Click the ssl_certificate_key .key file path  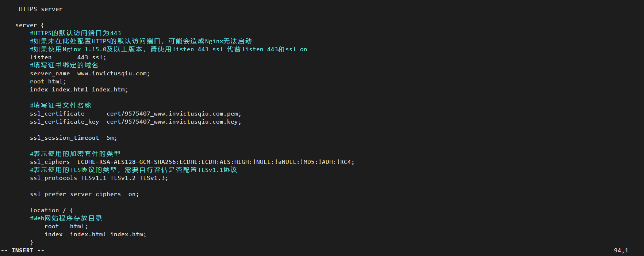[173, 122]
